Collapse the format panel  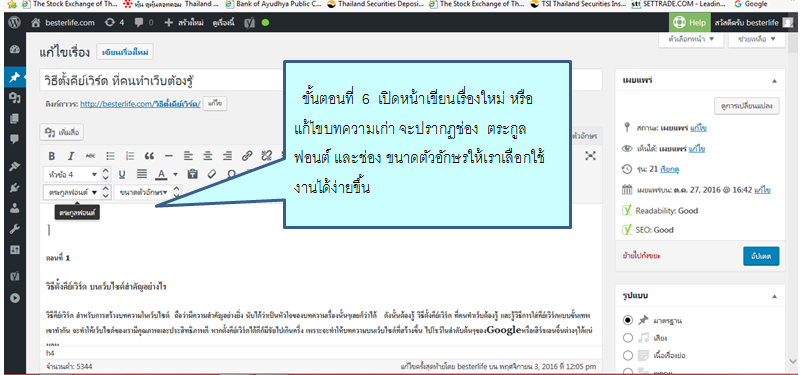tap(774, 296)
